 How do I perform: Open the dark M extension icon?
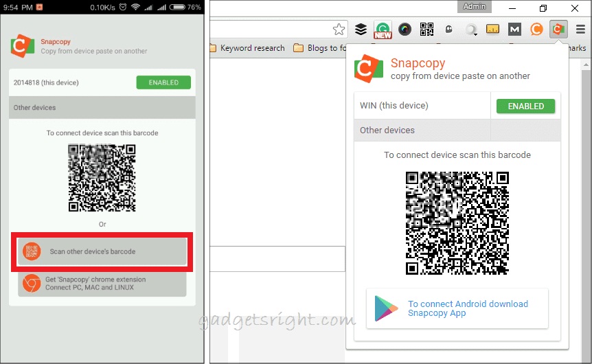coord(514,29)
